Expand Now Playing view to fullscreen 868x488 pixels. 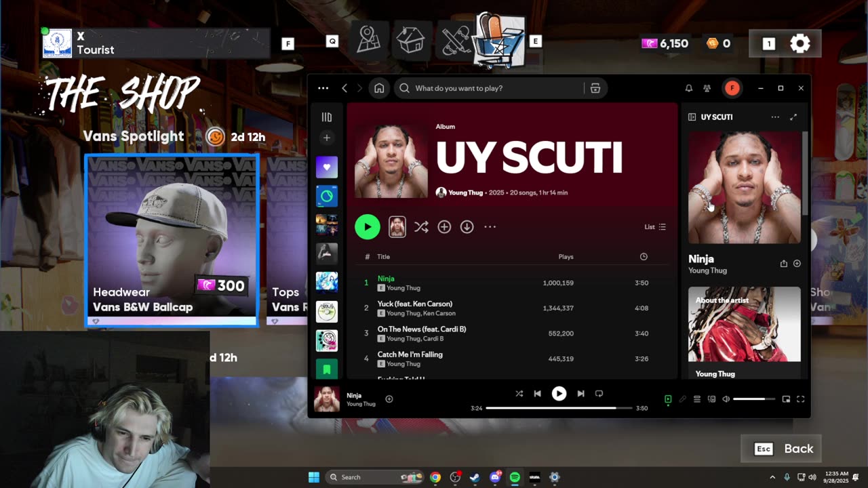coord(793,117)
